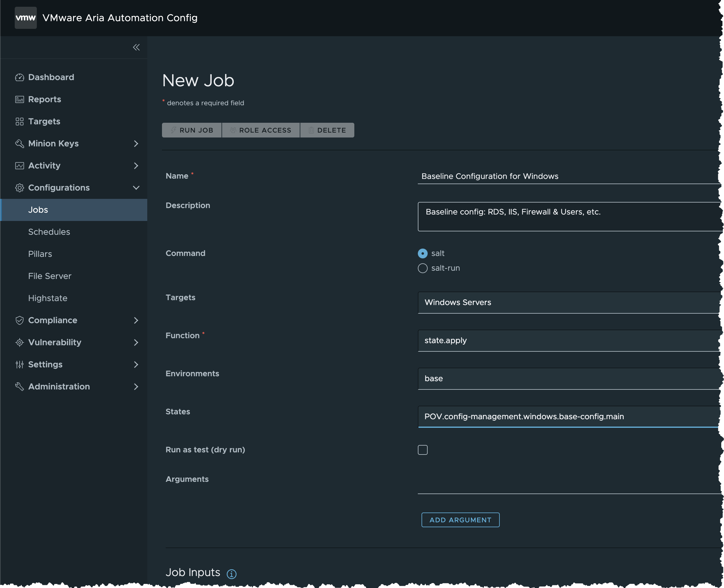Click the Name input field
The height and width of the screenshot is (588, 724).
pyautogui.click(x=569, y=176)
